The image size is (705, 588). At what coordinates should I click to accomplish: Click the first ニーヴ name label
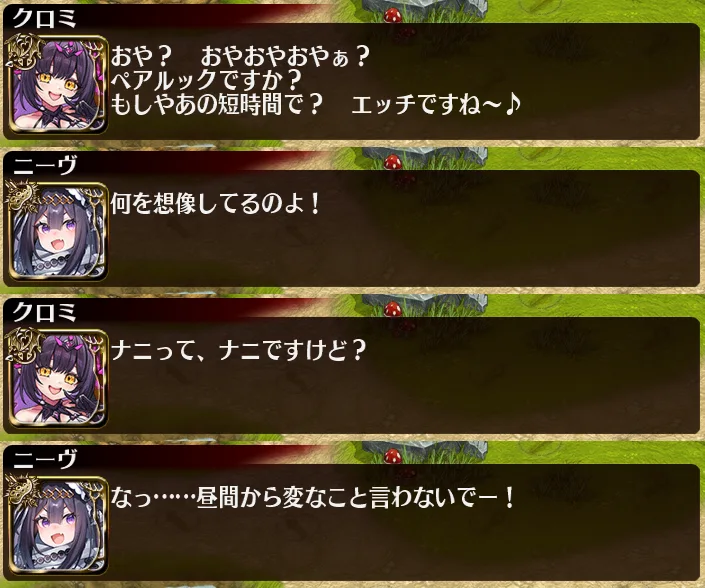point(44,165)
